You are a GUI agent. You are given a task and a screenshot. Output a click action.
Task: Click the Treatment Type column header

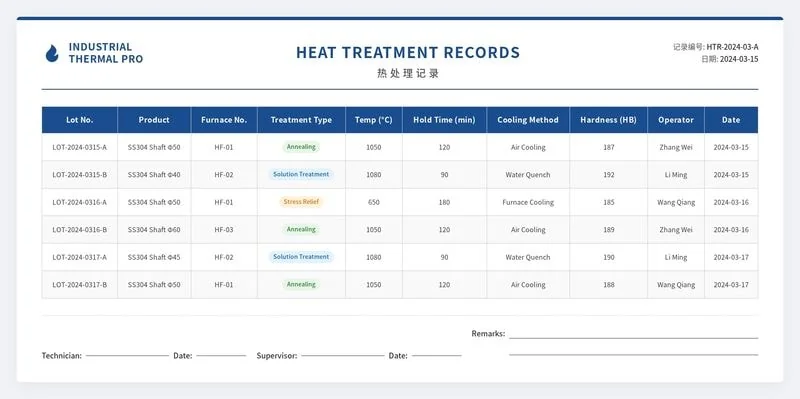coord(301,120)
